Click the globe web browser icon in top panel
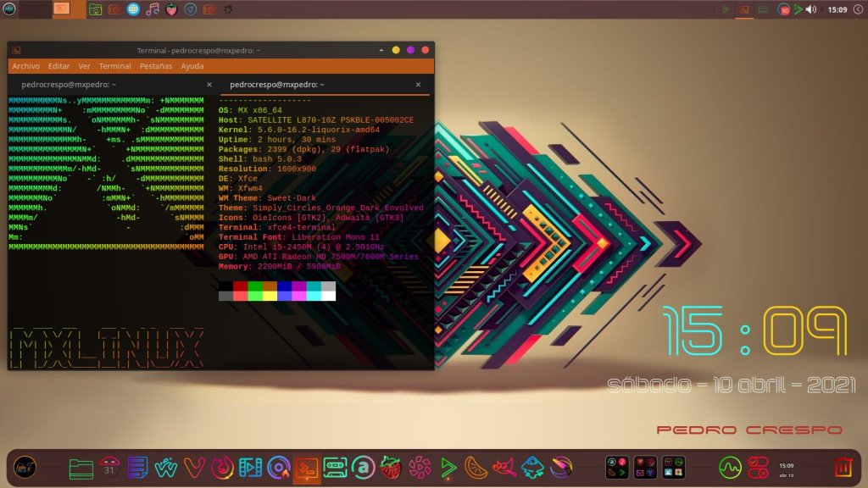 [133, 9]
